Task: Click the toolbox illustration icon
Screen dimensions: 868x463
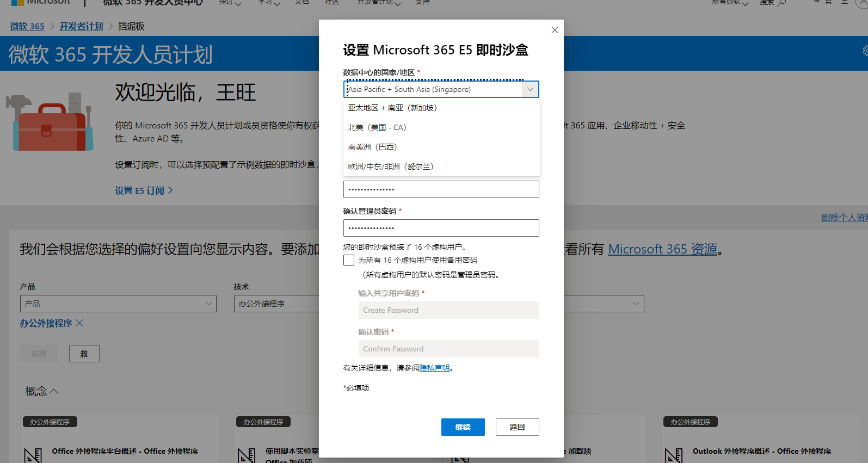Action: click(50, 122)
